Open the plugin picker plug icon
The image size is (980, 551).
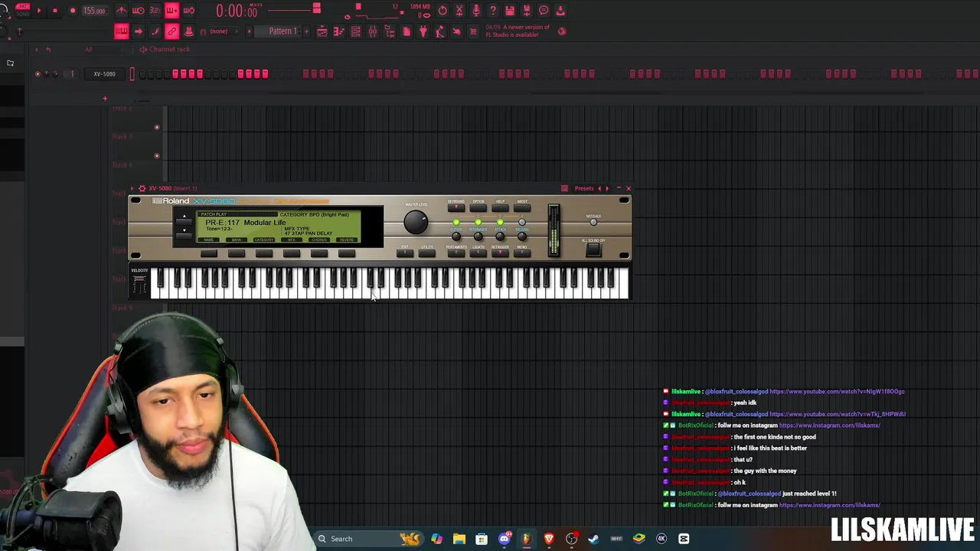[x=423, y=31]
